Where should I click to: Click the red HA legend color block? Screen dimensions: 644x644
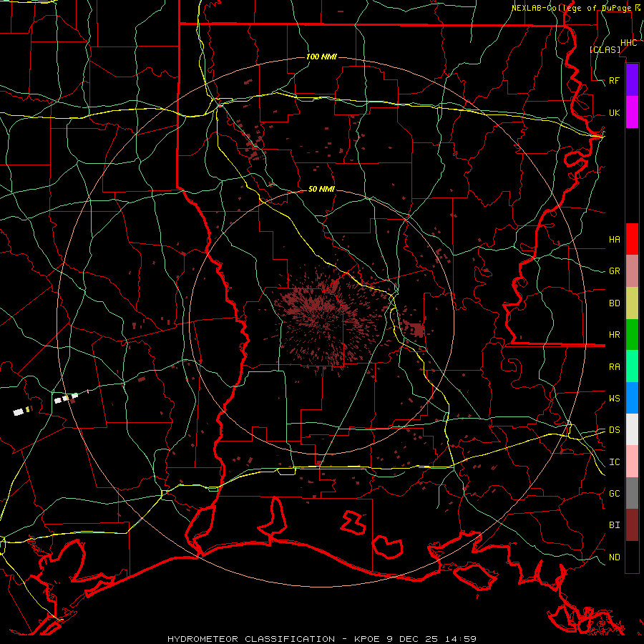(632, 239)
